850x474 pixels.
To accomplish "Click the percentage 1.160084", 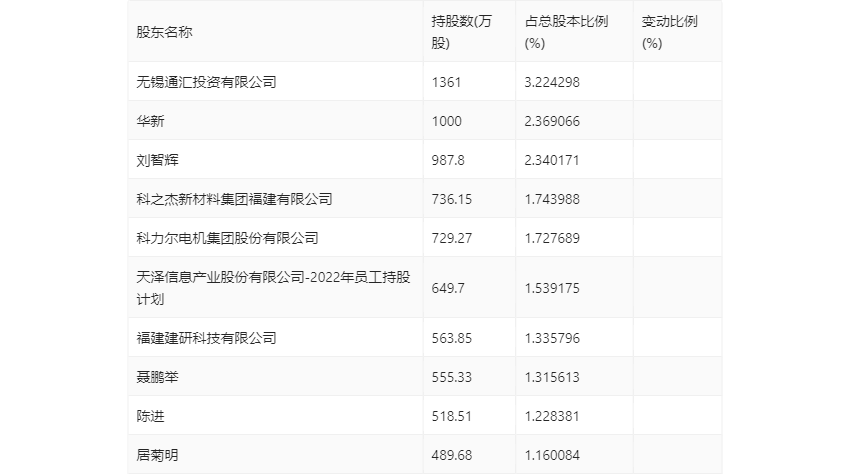I will 552,455.
